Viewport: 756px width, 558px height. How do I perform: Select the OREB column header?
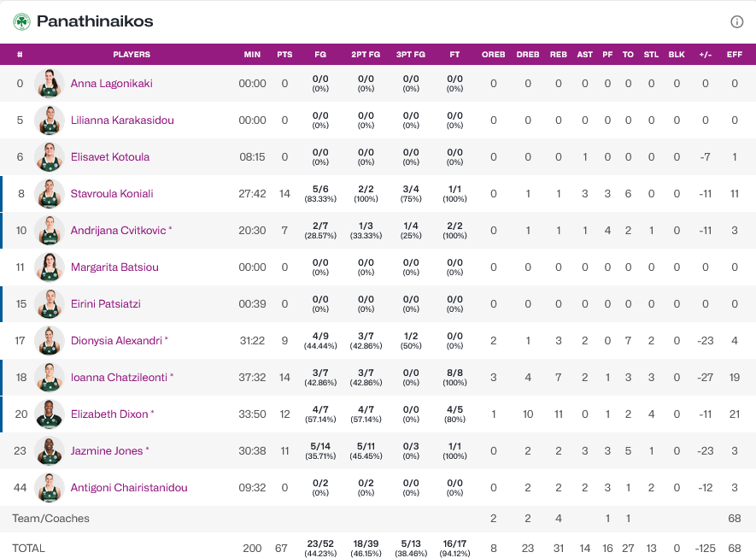tap(493, 55)
